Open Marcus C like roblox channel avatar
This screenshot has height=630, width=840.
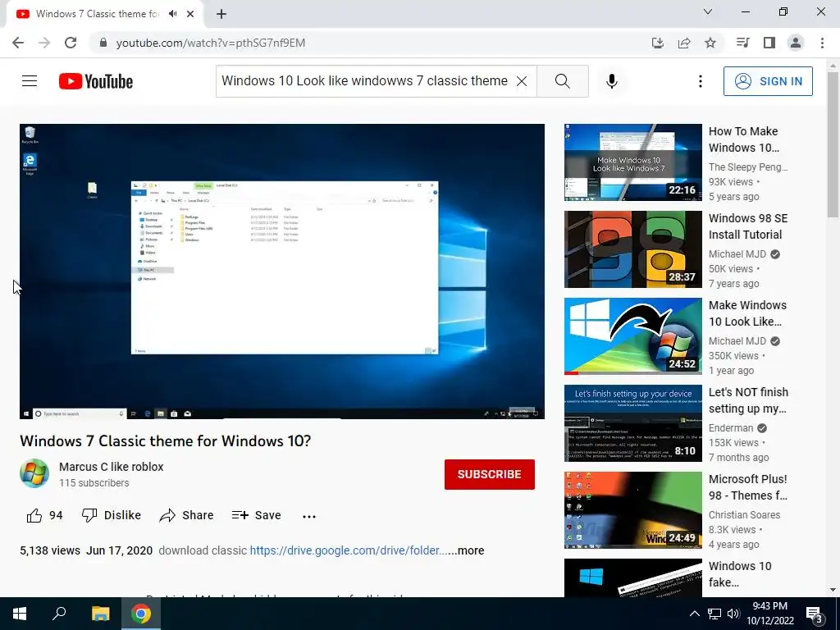[x=34, y=473]
